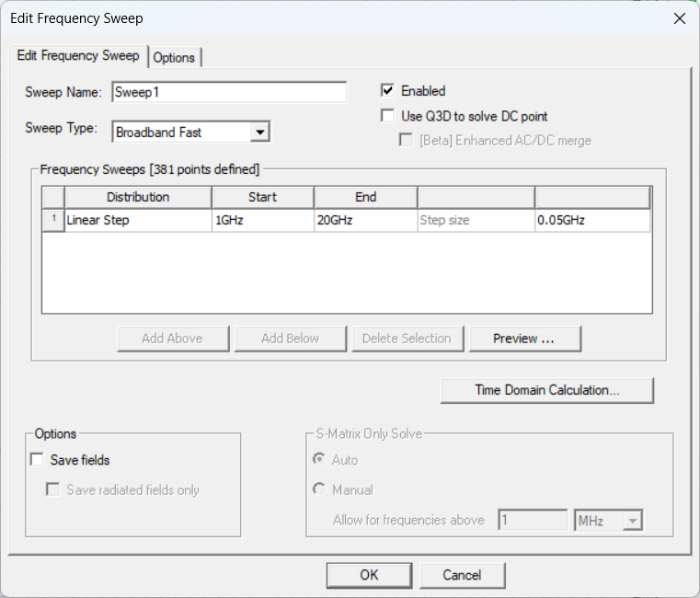Click the Start column header
This screenshot has height=598, width=700.
click(x=263, y=198)
